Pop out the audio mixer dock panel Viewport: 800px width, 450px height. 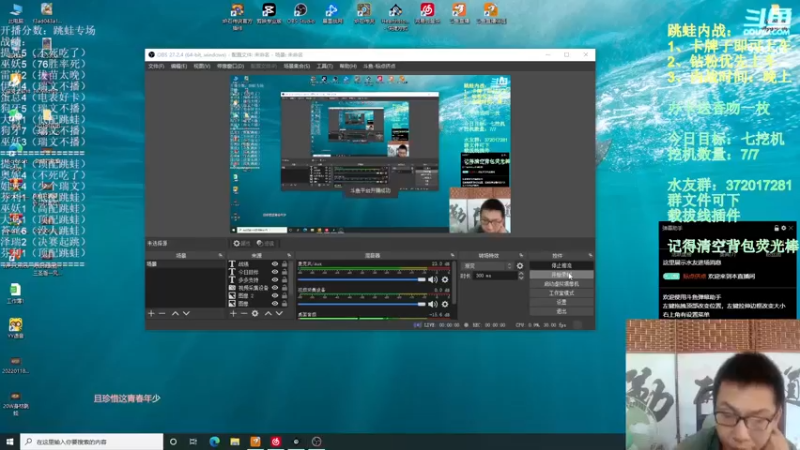[453, 255]
